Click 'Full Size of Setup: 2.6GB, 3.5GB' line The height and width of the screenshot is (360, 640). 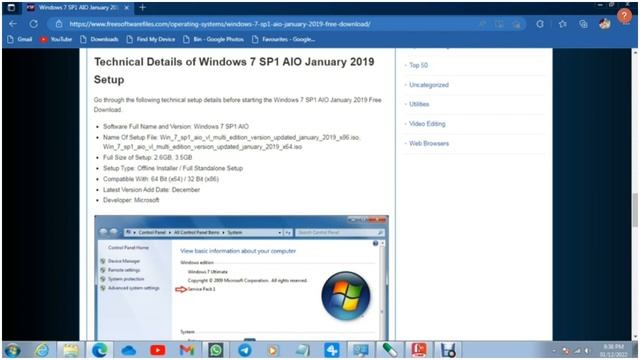tap(147, 157)
